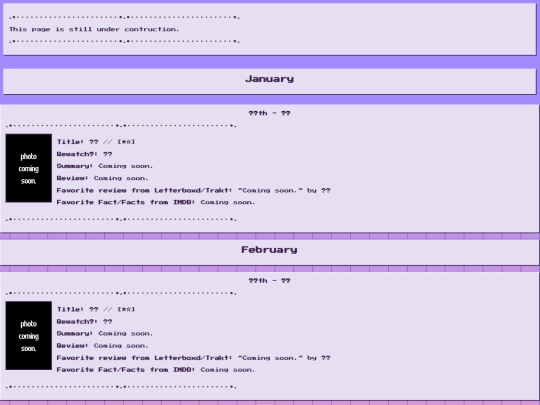
Task: Select the January month heading
Action: 269,79
